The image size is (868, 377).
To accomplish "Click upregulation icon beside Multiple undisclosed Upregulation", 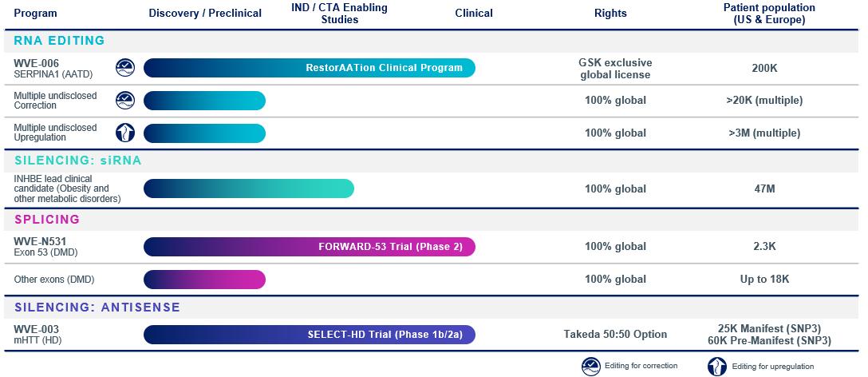I will point(125,133).
